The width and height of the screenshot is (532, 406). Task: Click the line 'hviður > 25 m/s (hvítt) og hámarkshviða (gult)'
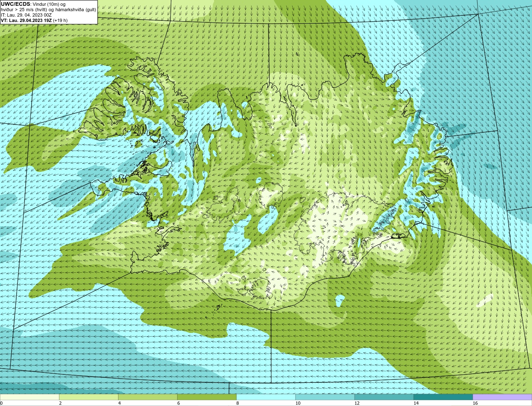[48, 10]
